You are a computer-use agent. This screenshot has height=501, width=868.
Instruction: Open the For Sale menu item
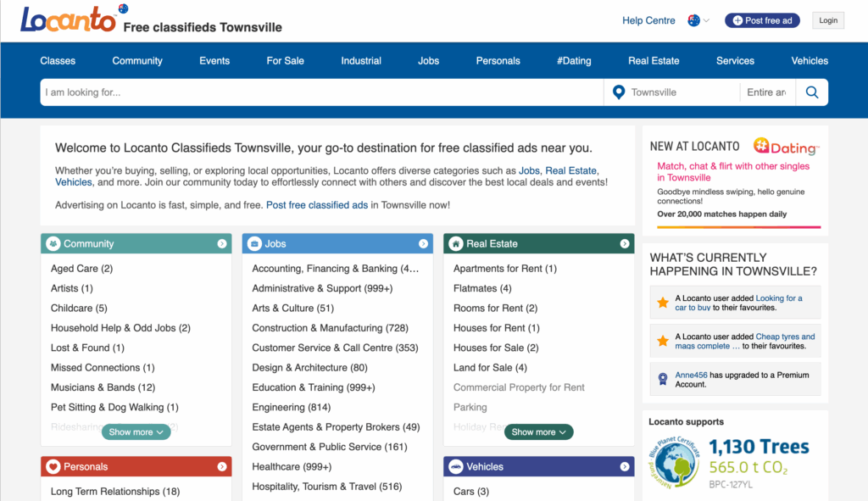pos(285,61)
